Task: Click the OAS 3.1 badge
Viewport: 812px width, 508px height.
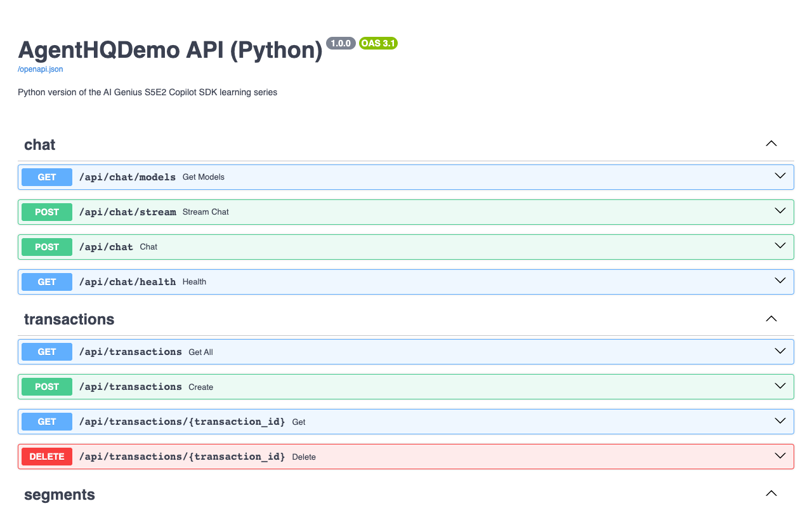Action: [378, 43]
